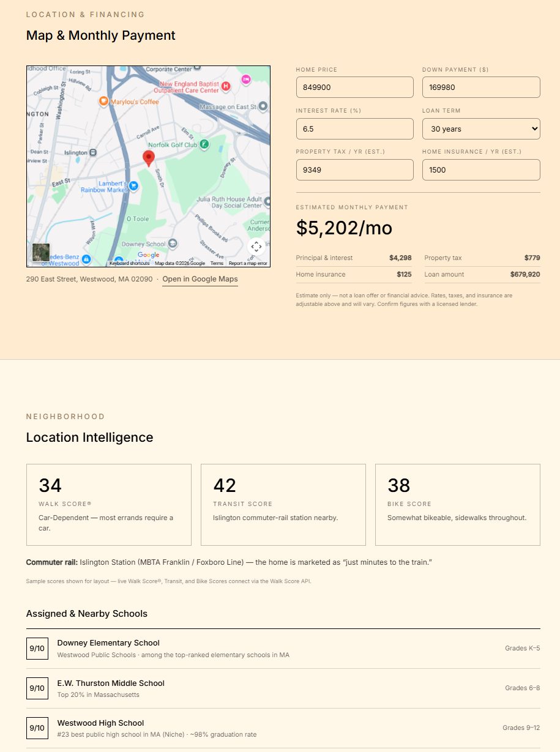
Task: Click the Downey School graduation cap icon
Action: pyautogui.click(x=173, y=244)
